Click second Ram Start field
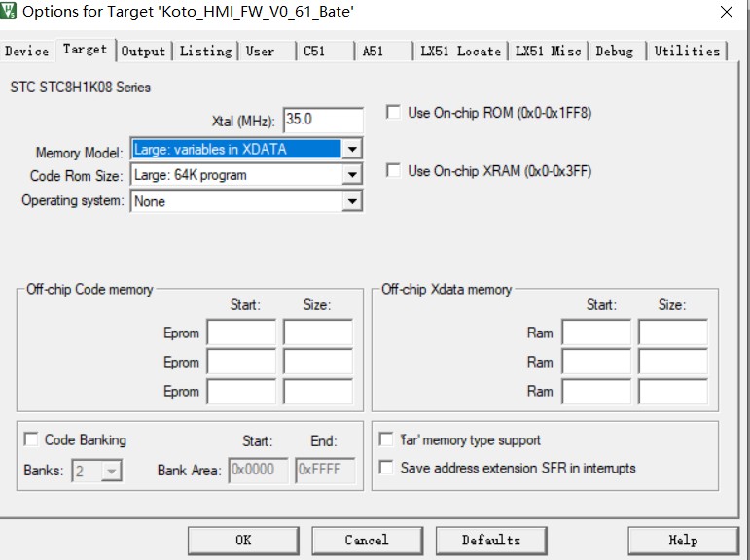Image resolution: width=750 pixels, height=560 pixels. click(x=596, y=362)
